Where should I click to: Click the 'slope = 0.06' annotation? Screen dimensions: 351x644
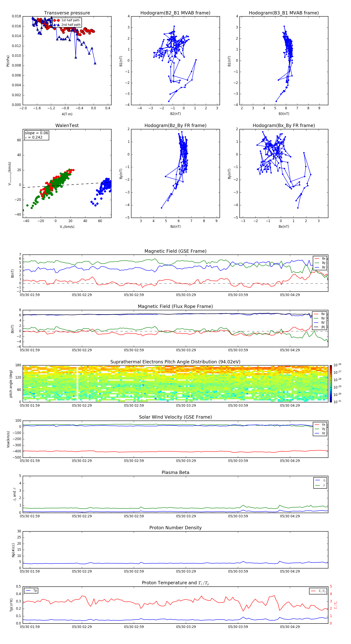coord(36,133)
